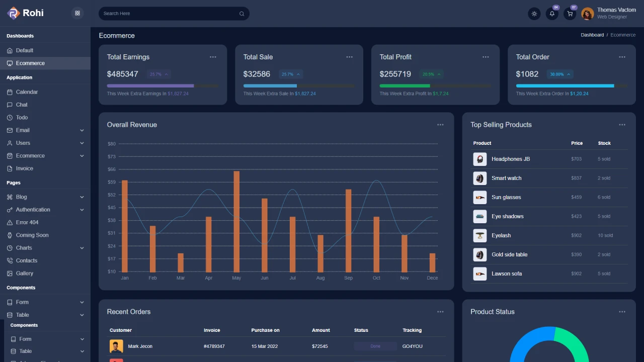Open Total Sale card options menu
Image resolution: width=644 pixels, height=362 pixels.
[x=349, y=57]
